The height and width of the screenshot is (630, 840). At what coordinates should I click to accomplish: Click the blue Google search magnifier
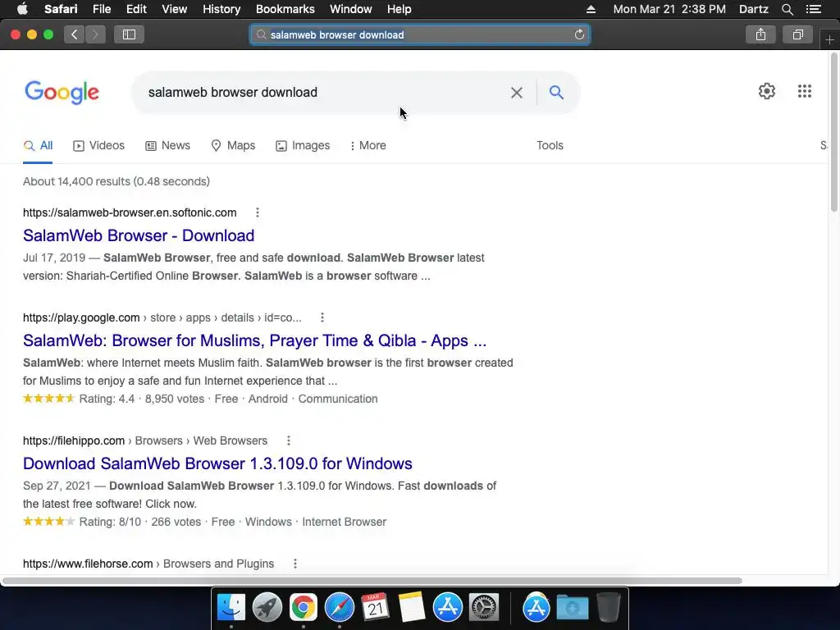556,92
